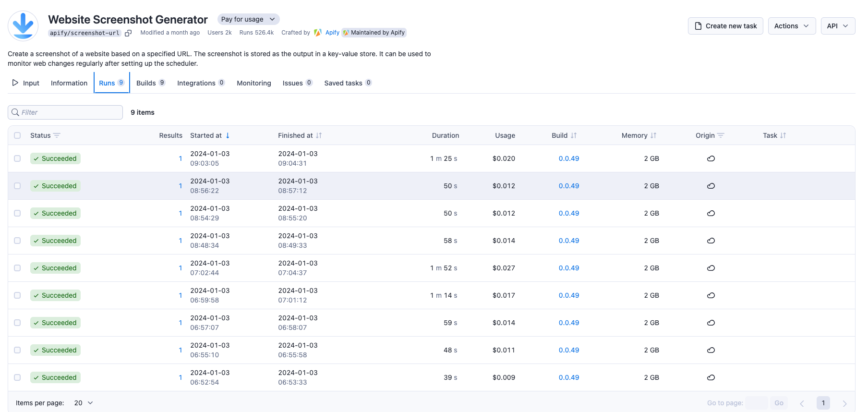Open build 0.0.49 for the 06:52:54 run
This screenshot has height=412, width=868.
(569, 377)
